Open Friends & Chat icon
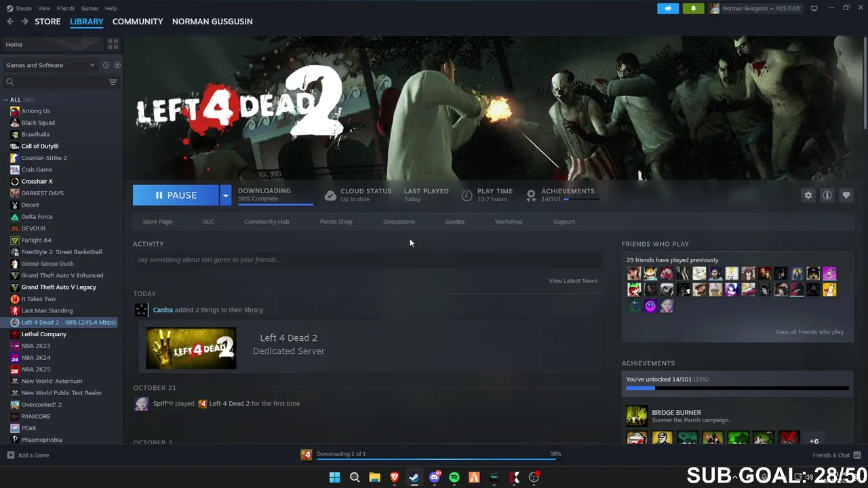Image resolution: width=868 pixels, height=488 pixels. click(x=856, y=455)
